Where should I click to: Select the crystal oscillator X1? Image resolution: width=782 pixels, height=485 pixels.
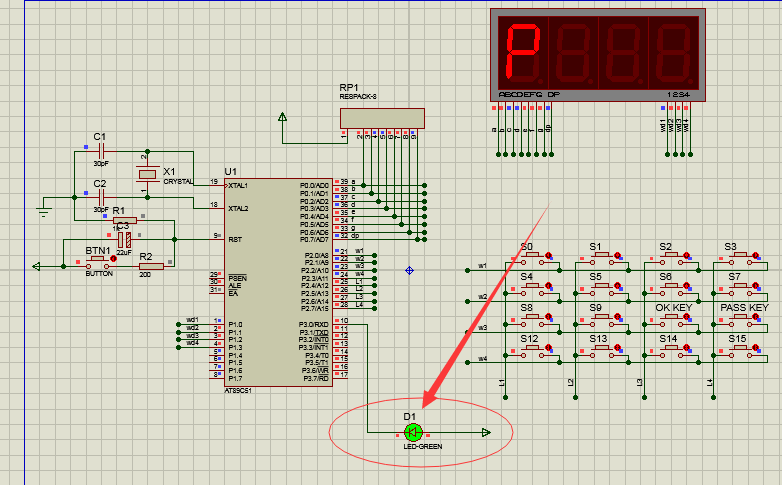[148, 174]
